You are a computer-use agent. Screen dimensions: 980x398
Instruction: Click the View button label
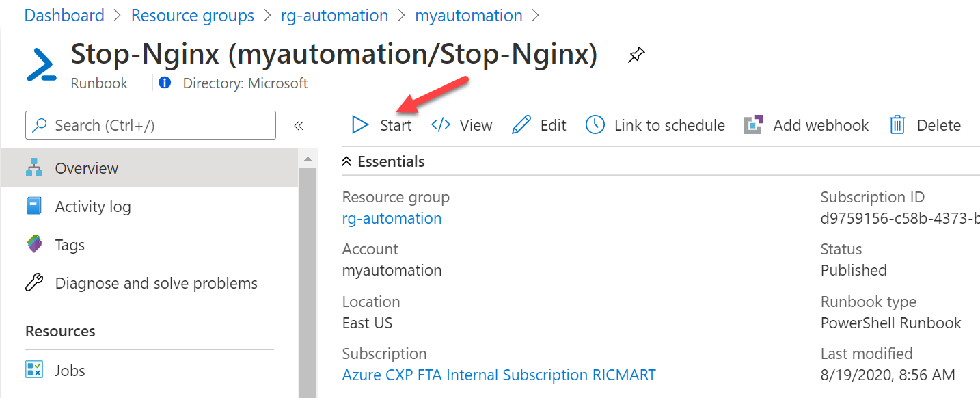pos(476,126)
